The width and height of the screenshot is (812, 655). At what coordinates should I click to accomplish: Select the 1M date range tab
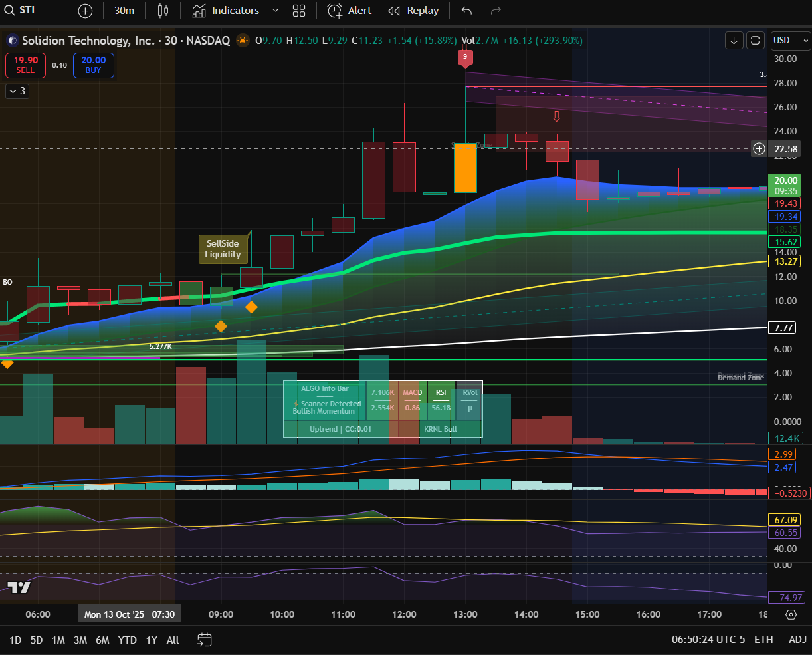click(58, 640)
